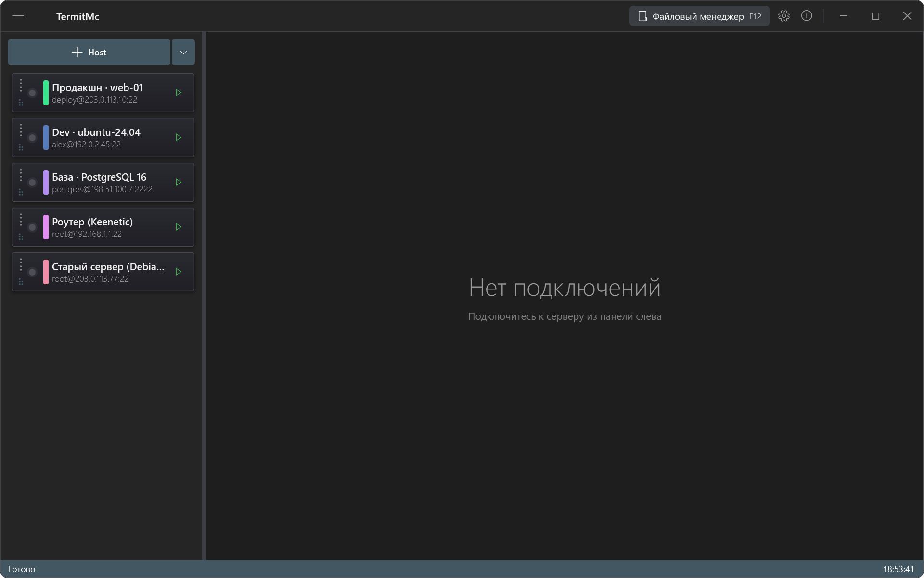This screenshot has width=924, height=578.
Task: Click purple color bar of База · PostgreSQL 16
Action: click(46, 182)
